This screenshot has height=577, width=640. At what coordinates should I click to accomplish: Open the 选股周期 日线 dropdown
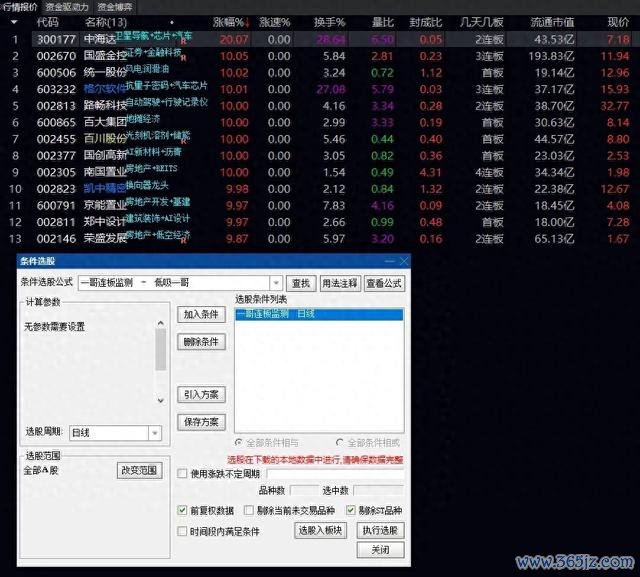click(155, 433)
